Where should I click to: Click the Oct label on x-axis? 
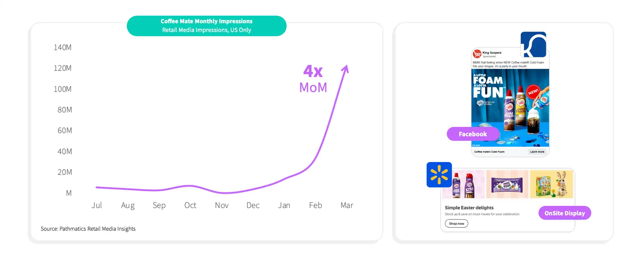click(190, 205)
